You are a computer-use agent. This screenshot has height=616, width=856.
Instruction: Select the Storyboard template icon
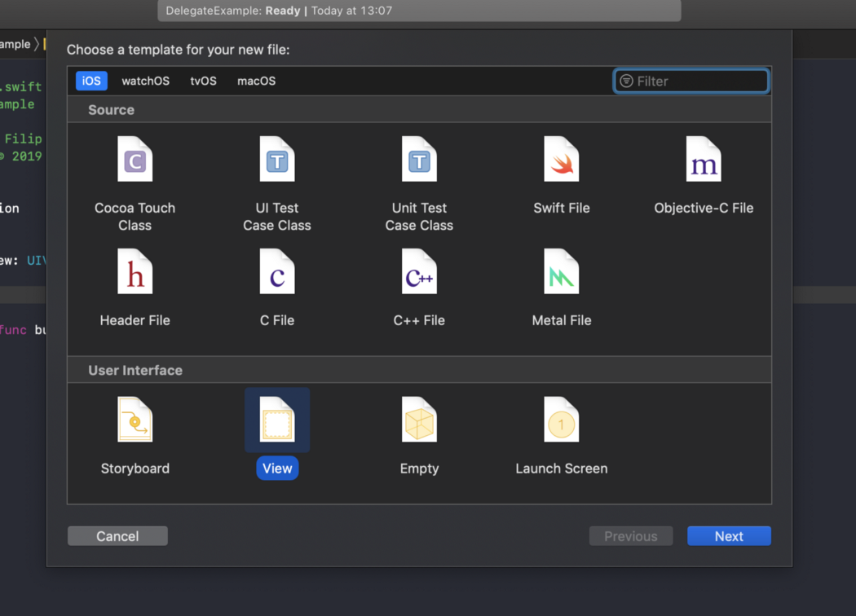135,419
